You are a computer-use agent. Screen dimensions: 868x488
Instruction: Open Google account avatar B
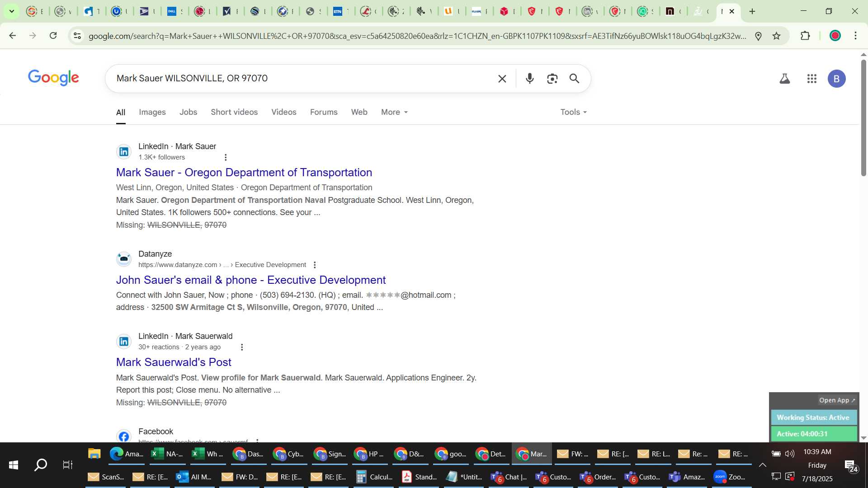tap(836, 79)
